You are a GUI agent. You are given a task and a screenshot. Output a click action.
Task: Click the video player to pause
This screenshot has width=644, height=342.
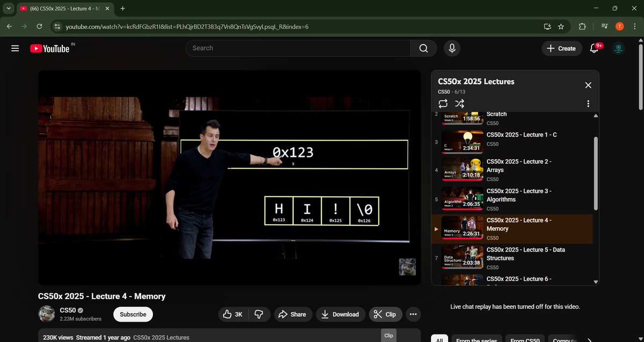pyautogui.click(x=229, y=177)
